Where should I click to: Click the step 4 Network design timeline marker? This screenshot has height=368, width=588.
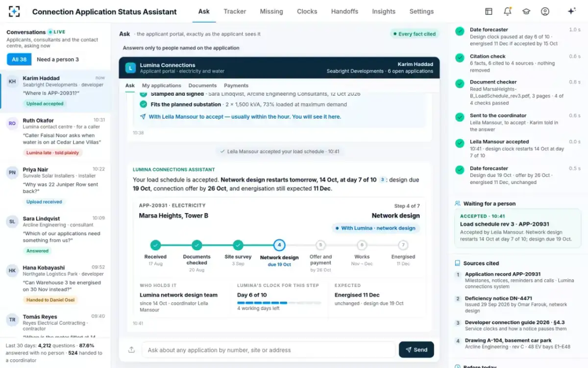pos(279,245)
